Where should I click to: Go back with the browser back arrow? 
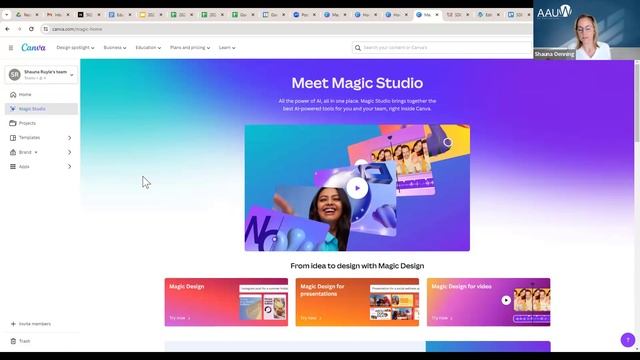tap(7, 29)
